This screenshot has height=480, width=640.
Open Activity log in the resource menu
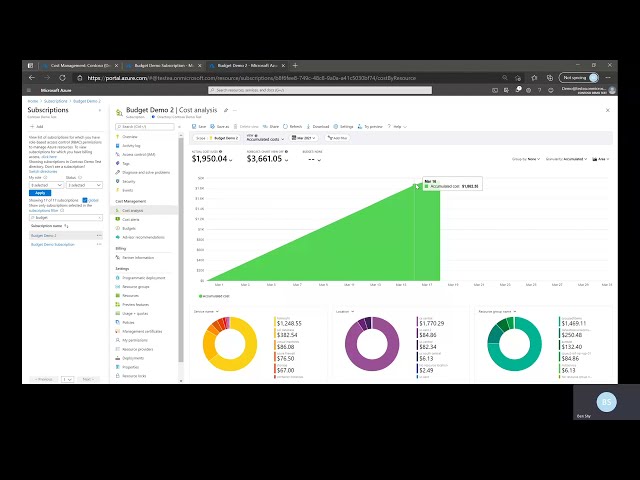(x=131, y=146)
